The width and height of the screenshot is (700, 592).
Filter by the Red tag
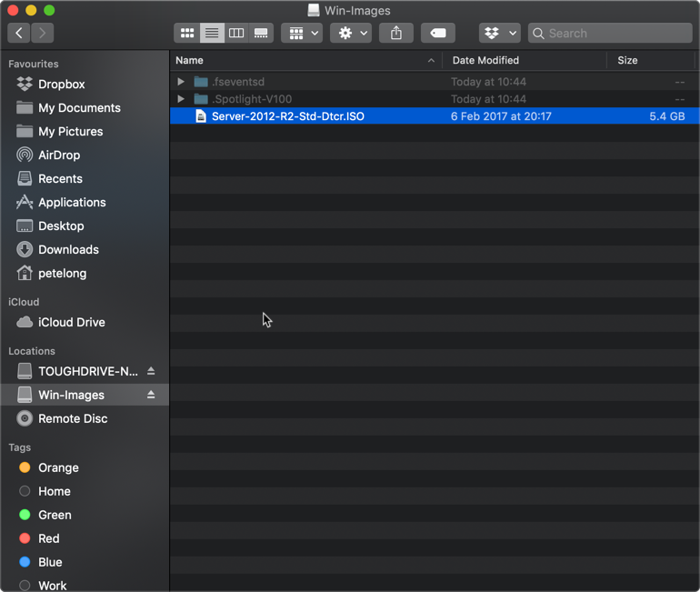tap(85, 538)
